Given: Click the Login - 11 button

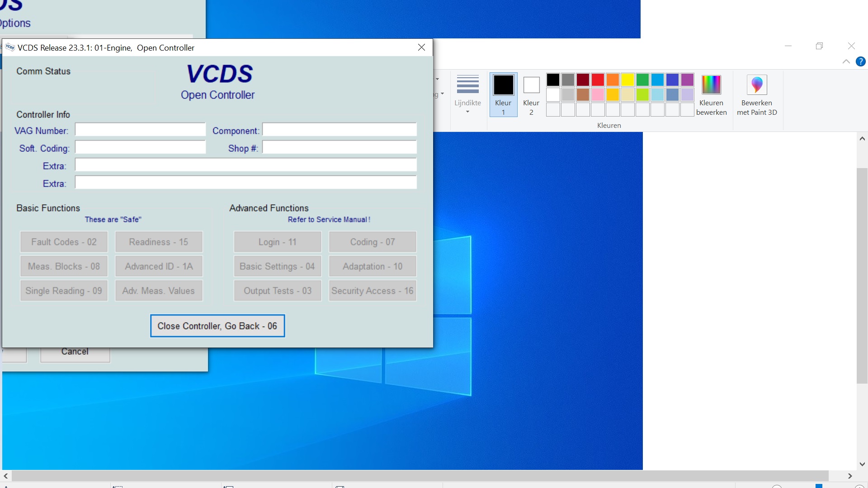Looking at the screenshot, I should [278, 242].
